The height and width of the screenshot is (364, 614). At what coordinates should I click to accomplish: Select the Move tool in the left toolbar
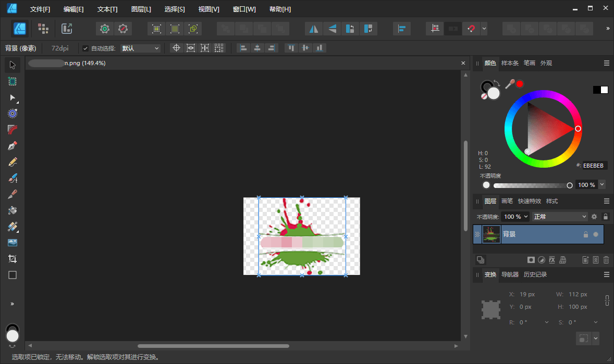[x=13, y=65]
